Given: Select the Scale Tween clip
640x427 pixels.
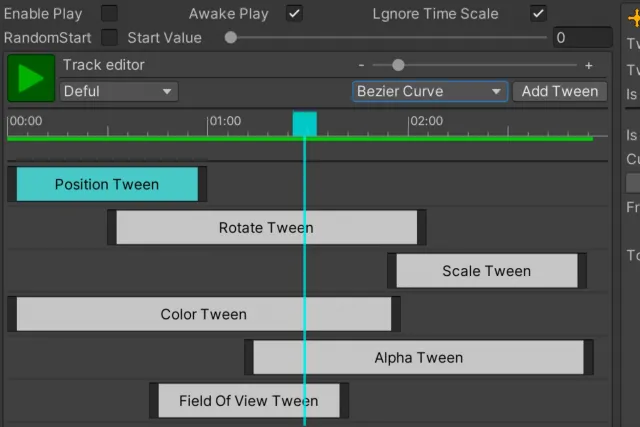Looking at the screenshot, I should click(487, 271).
